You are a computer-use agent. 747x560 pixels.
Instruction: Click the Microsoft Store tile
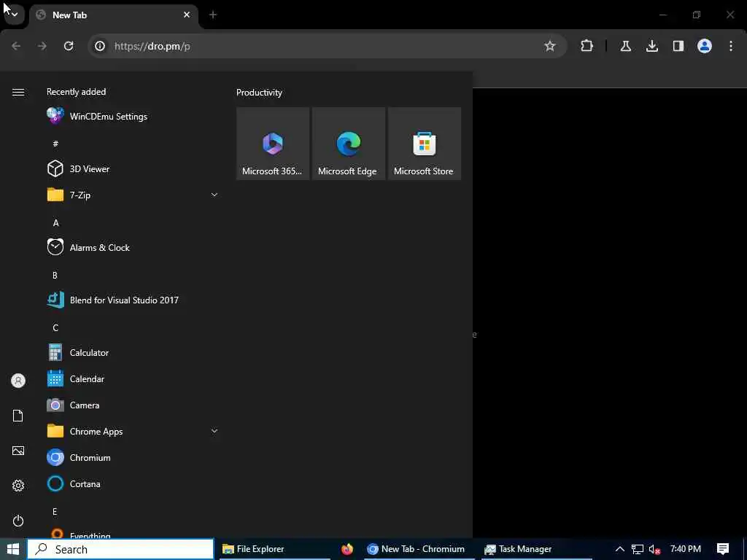tap(425, 144)
